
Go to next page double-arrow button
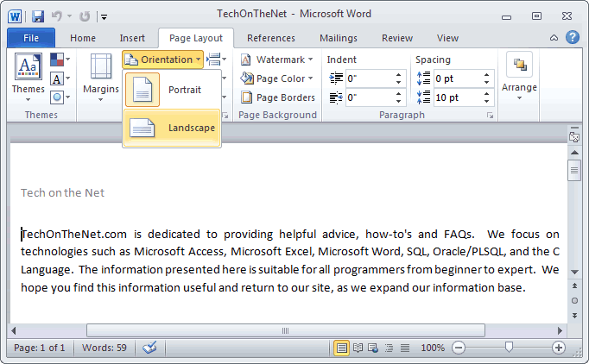(574, 315)
